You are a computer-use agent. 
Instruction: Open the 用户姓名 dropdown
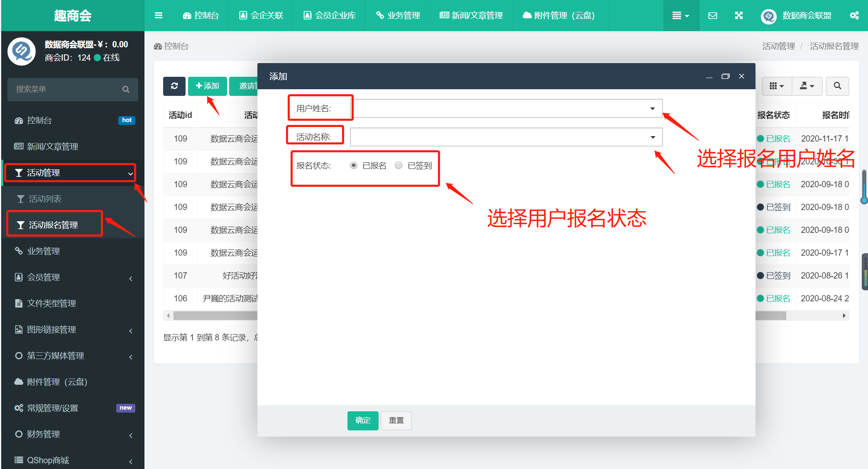[506, 108]
